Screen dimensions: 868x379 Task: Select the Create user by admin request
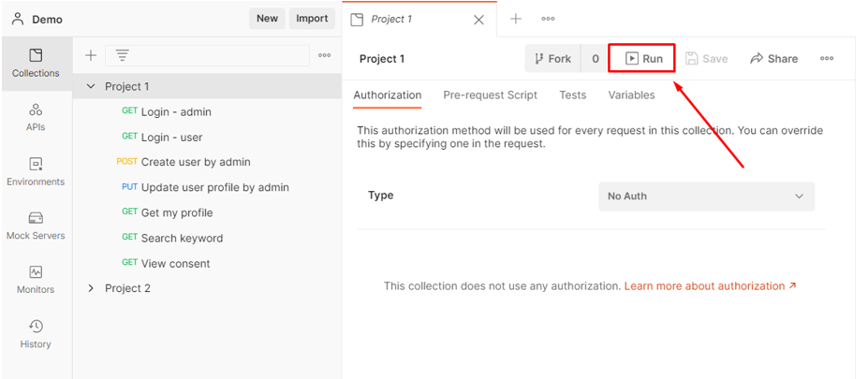195,162
